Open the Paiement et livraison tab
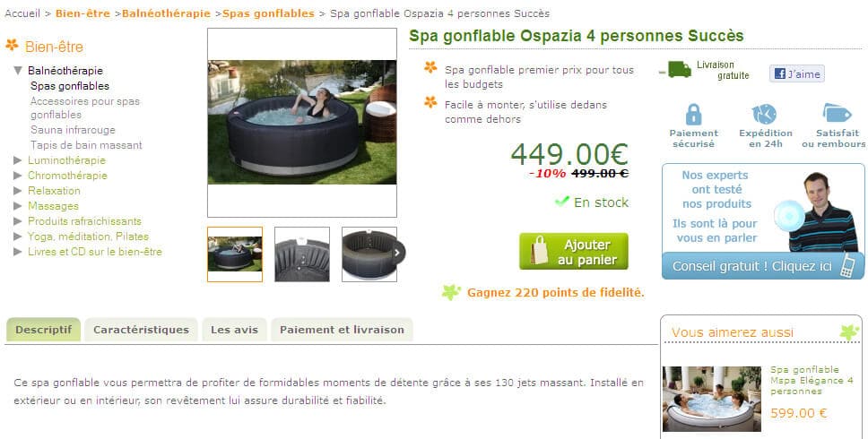The image size is (868, 439). coord(342,330)
